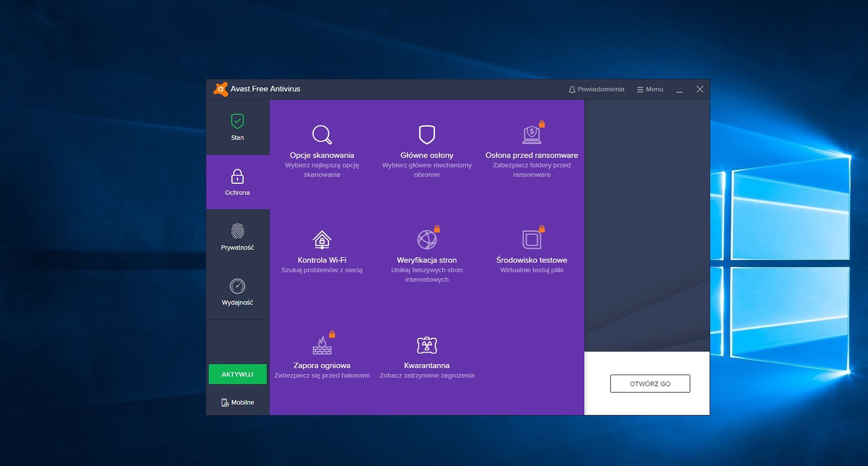Click the AKTYWUJ activation button

(237, 374)
